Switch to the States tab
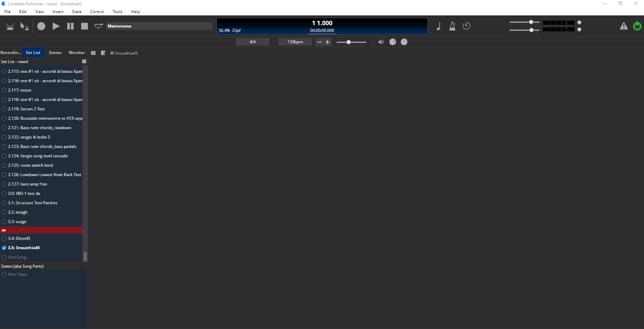 pyautogui.click(x=55, y=53)
